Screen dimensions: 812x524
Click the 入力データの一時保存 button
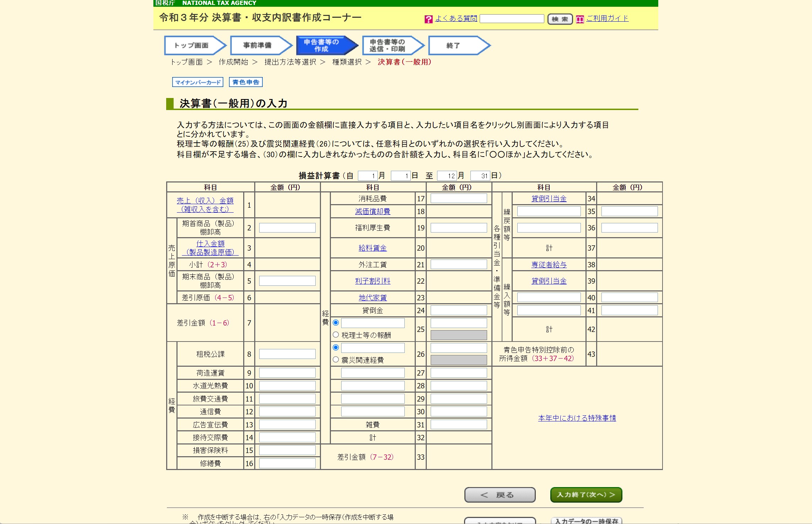tap(587, 521)
